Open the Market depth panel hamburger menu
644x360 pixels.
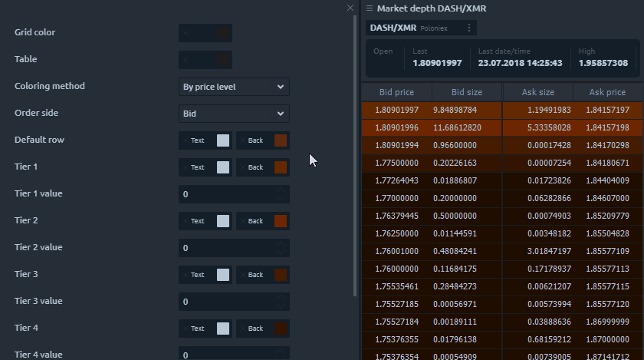(x=370, y=8)
